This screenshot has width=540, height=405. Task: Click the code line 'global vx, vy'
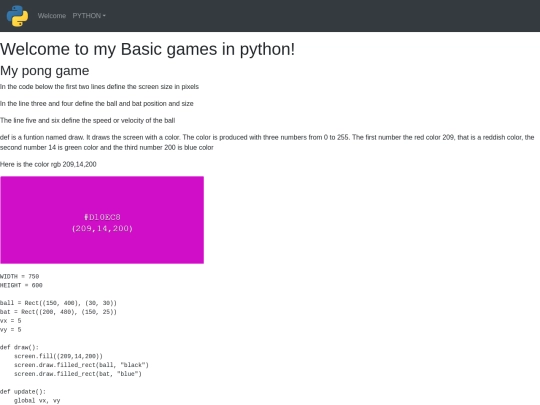[37, 401]
